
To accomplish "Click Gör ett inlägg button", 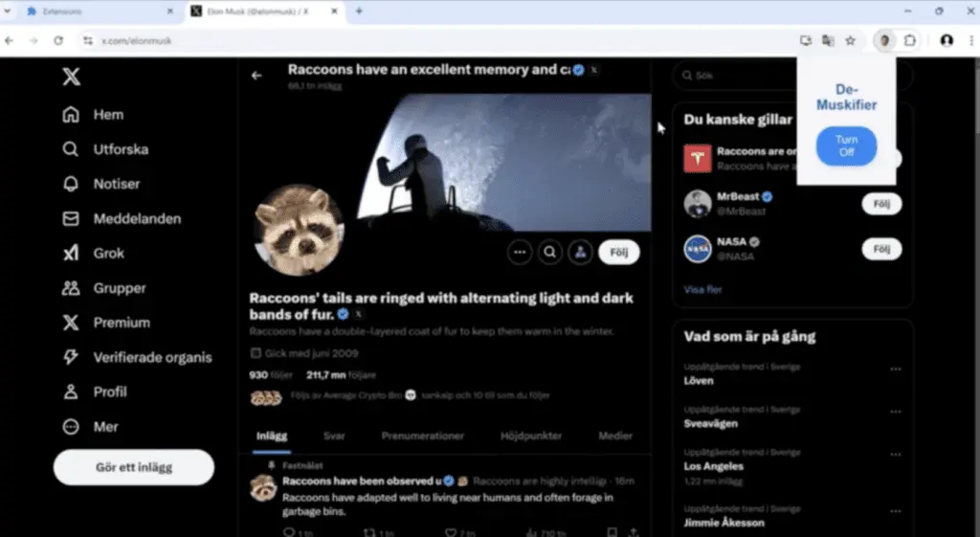I will pyautogui.click(x=134, y=468).
